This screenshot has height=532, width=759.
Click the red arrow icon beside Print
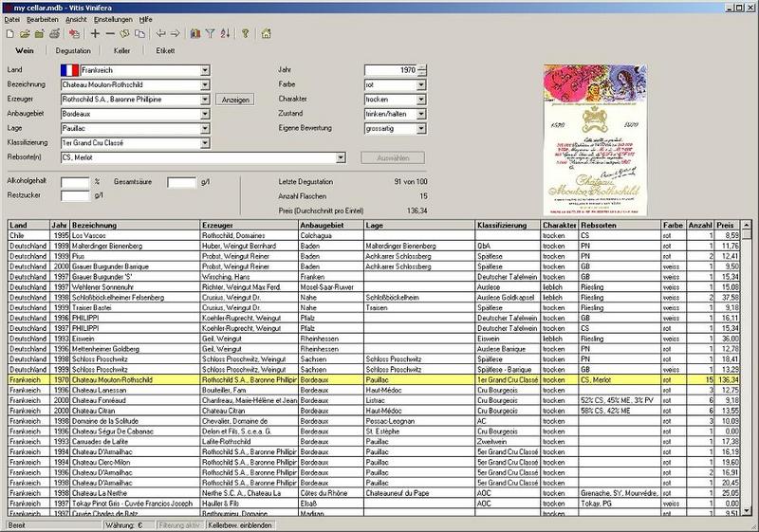(74, 34)
